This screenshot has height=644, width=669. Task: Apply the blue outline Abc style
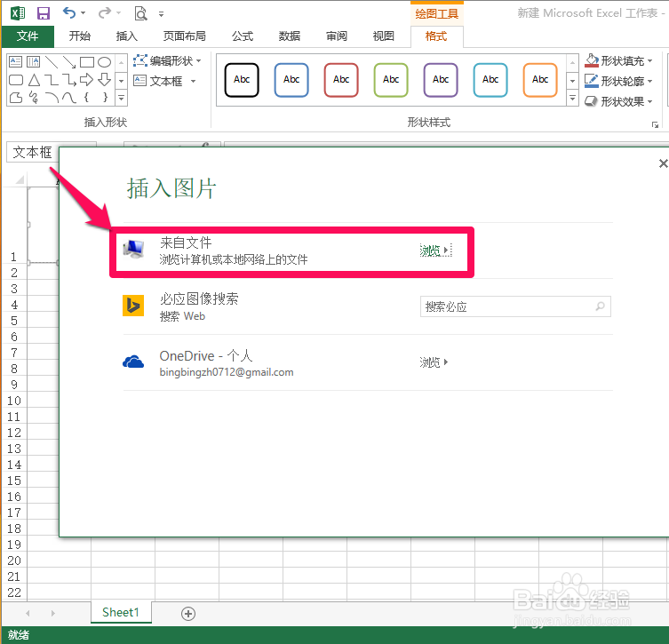coord(291,80)
